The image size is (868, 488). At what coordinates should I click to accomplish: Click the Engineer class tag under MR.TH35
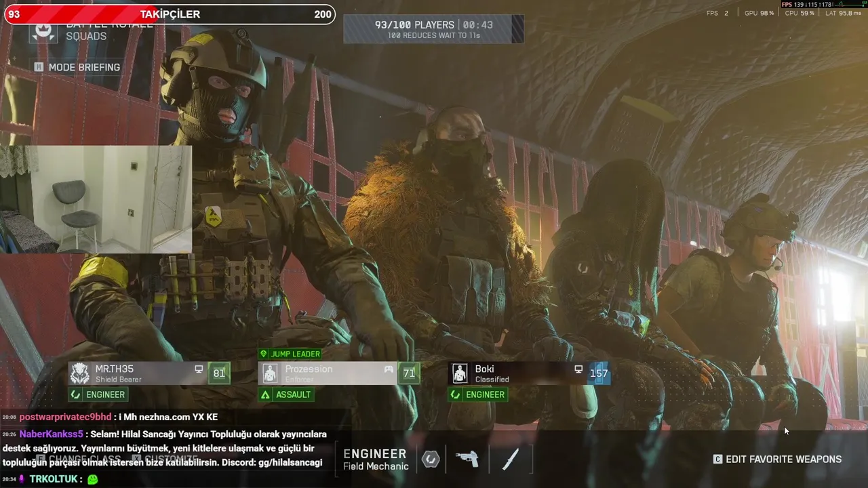tap(98, 394)
